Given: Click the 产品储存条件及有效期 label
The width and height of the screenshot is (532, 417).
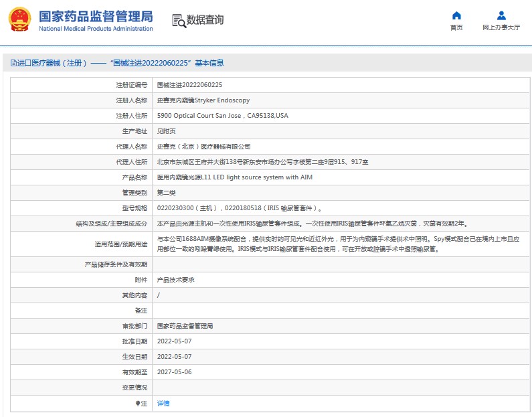Looking at the screenshot, I should point(116,264).
